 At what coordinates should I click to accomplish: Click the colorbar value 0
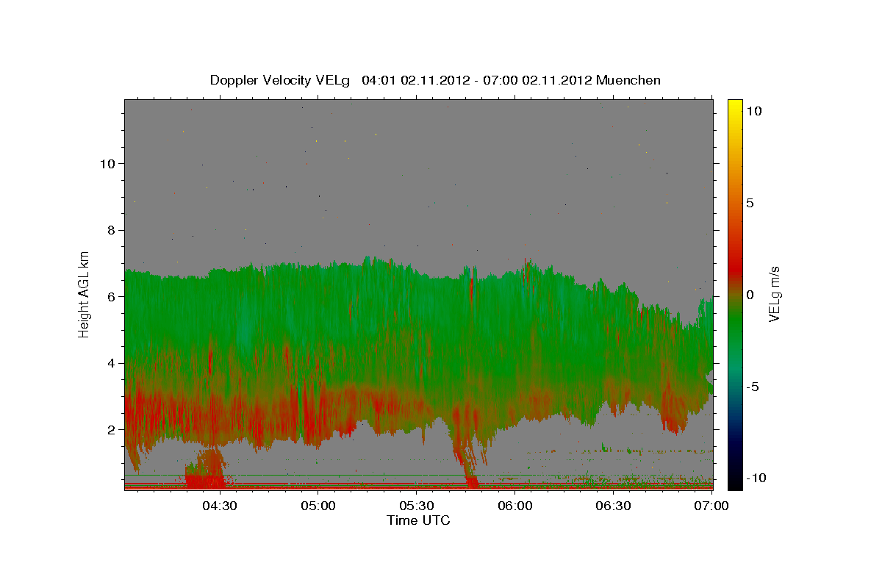click(x=750, y=295)
